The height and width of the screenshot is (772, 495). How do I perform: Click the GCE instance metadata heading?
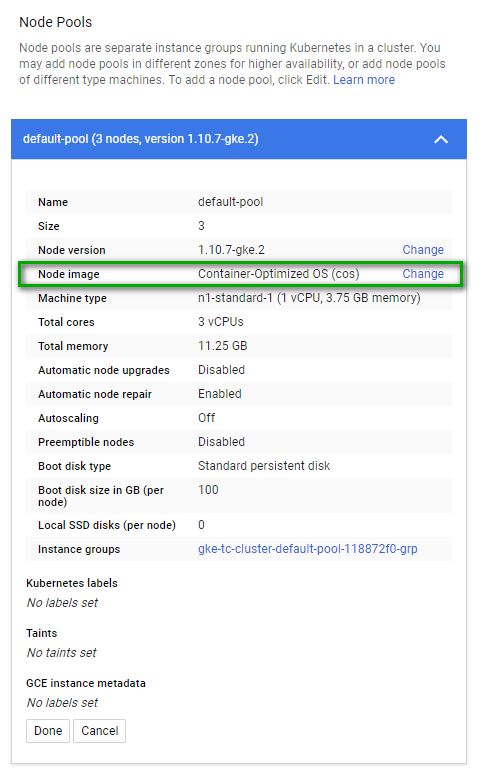point(86,683)
